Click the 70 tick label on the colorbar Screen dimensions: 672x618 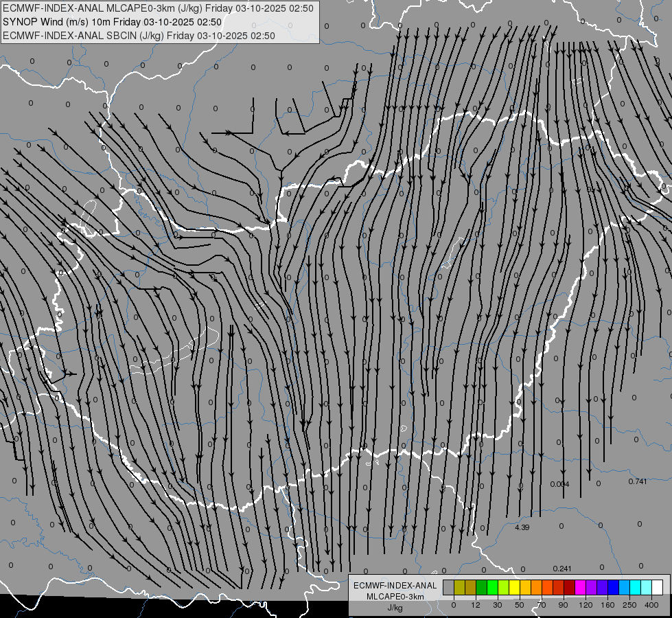[x=542, y=605]
